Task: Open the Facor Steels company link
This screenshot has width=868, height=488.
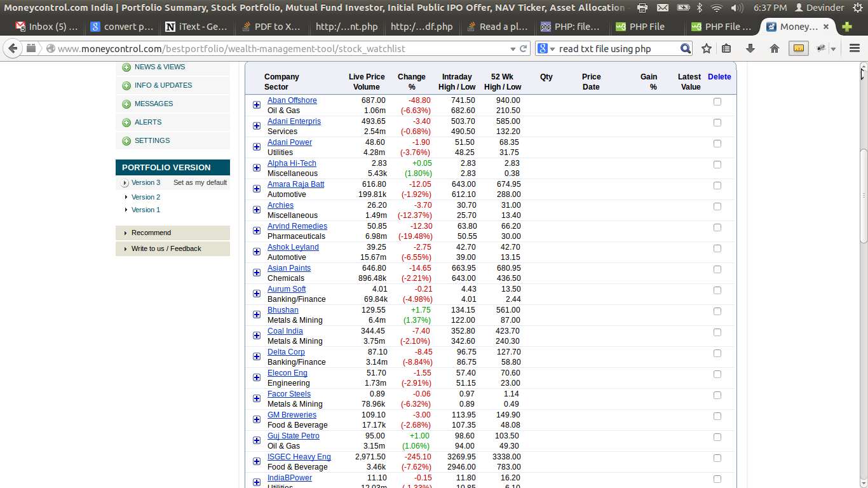Action: 289,394
